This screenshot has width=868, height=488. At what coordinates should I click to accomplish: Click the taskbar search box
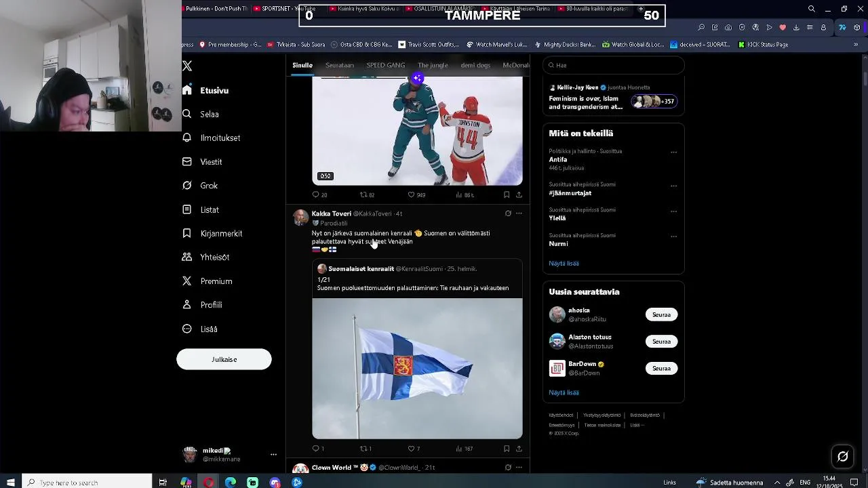click(87, 483)
